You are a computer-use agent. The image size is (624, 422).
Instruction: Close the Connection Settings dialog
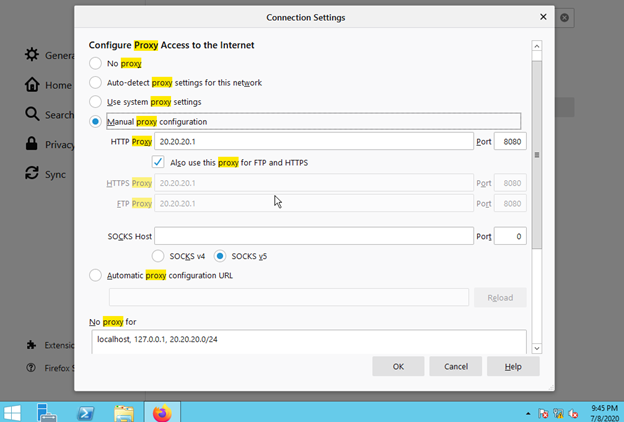(x=543, y=17)
